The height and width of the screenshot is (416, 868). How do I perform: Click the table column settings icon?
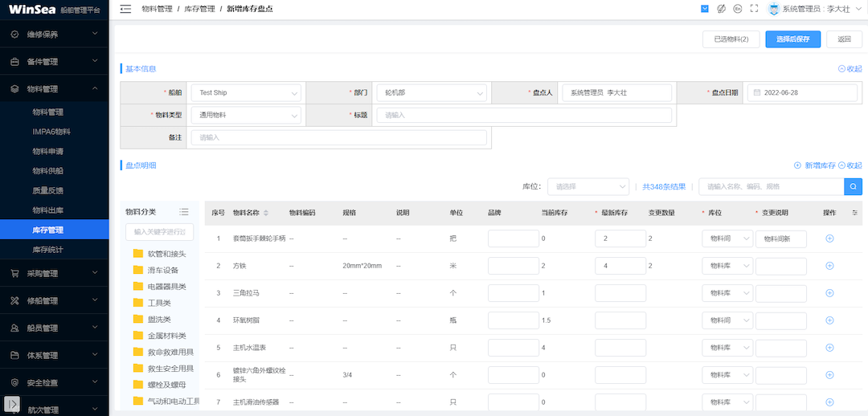tap(854, 213)
